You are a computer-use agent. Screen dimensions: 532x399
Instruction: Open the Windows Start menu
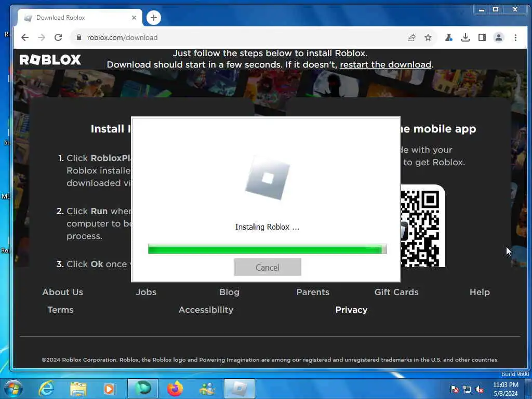point(14,389)
